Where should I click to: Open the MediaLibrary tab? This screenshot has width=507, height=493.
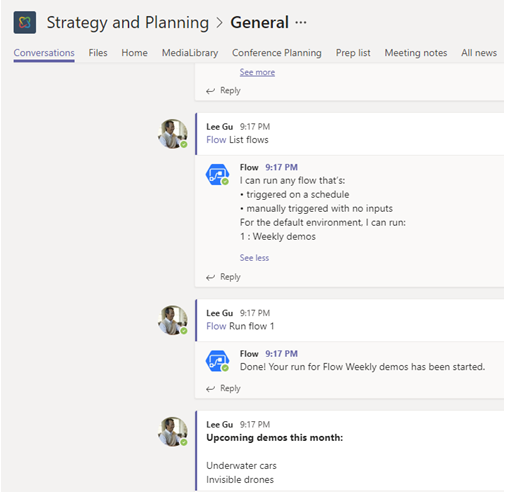pyautogui.click(x=190, y=53)
